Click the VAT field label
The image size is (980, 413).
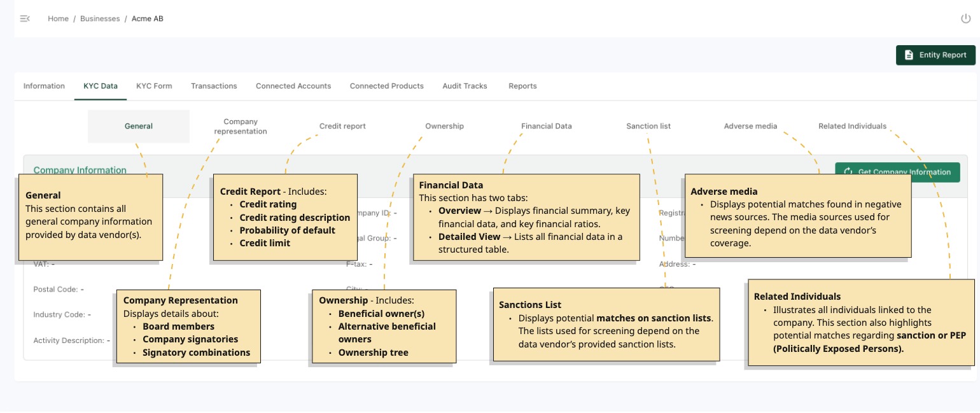[41, 264]
